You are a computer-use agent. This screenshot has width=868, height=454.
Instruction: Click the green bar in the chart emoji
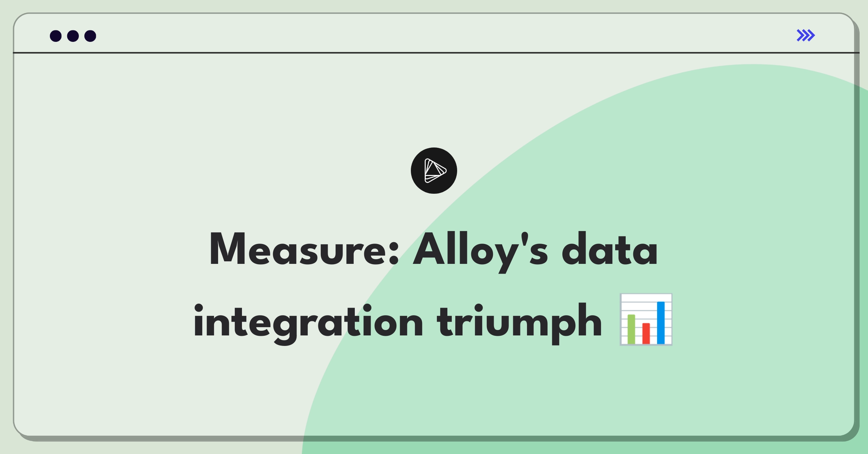[x=631, y=329]
